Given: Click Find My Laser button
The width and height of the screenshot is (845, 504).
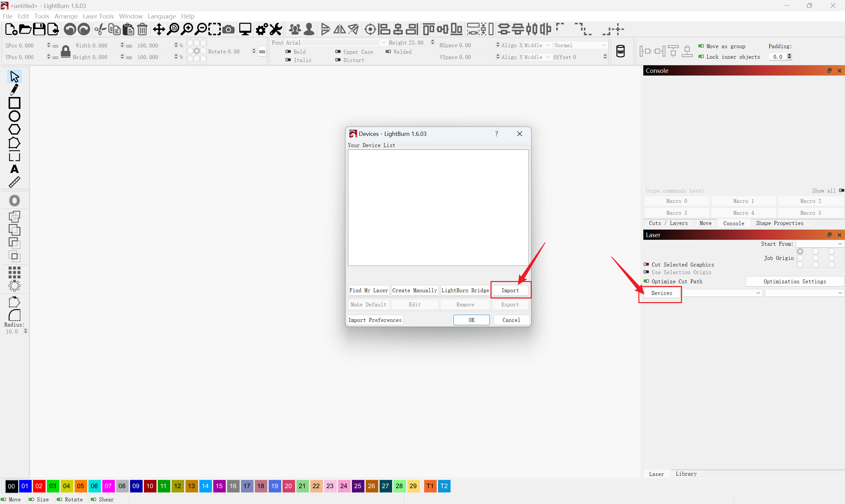Looking at the screenshot, I should pyautogui.click(x=368, y=290).
